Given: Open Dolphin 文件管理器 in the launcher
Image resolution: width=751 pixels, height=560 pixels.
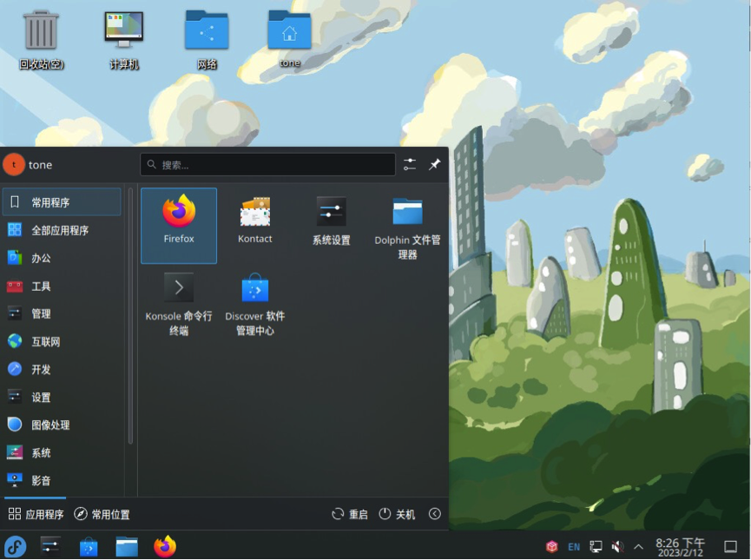Looking at the screenshot, I should coord(407,225).
